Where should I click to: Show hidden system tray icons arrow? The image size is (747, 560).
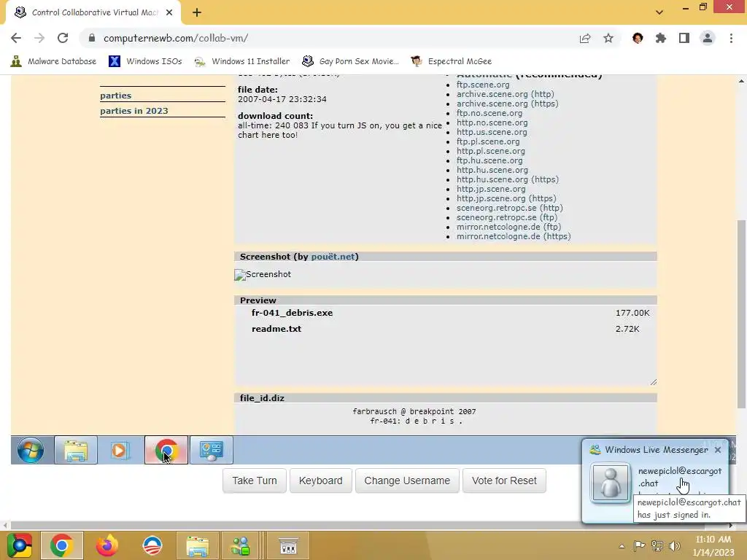(622, 546)
